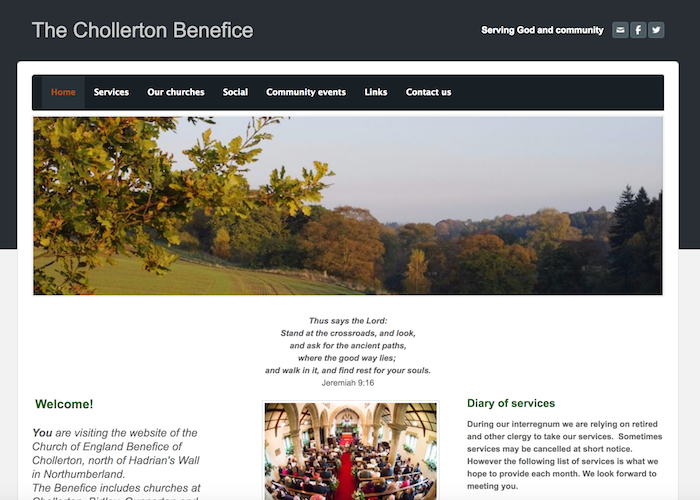Click the Diary of services heading
This screenshot has width=700, height=500.
coord(511,403)
